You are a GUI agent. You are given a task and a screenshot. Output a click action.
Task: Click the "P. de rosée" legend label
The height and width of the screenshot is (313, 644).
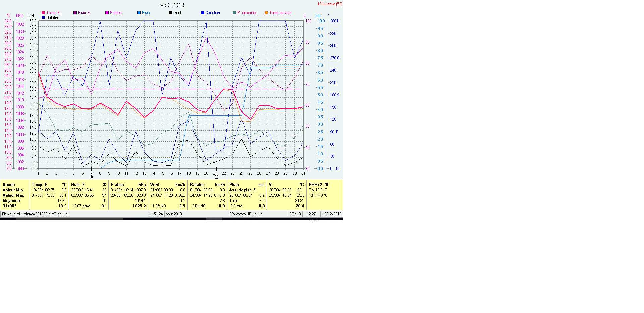(247, 13)
